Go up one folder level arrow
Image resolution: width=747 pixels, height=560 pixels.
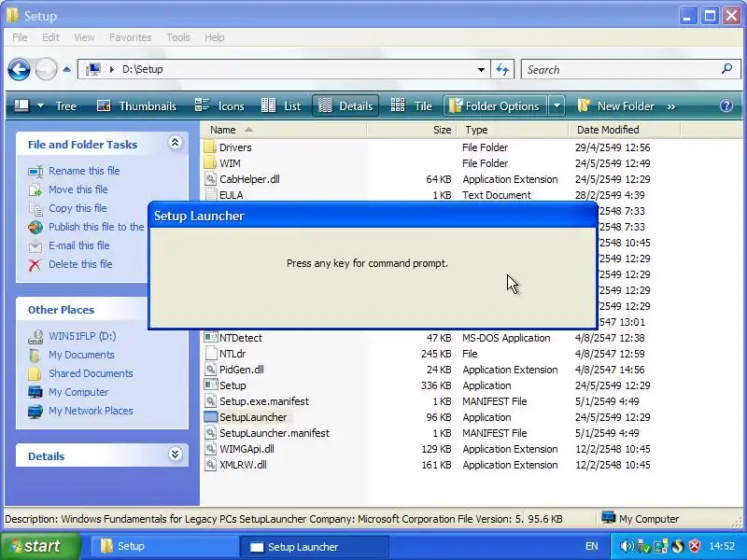tap(66, 69)
